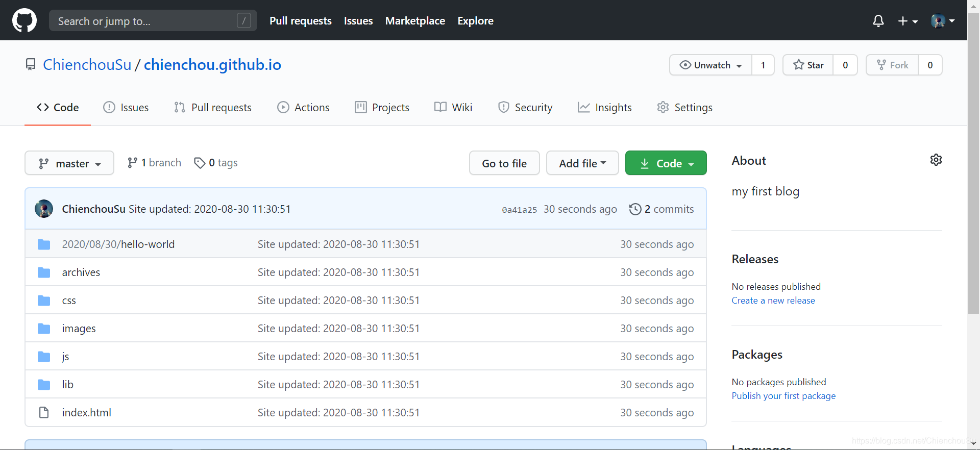Image resolution: width=980 pixels, height=450 pixels.
Task: Open the Insights tab
Action: [605, 108]
